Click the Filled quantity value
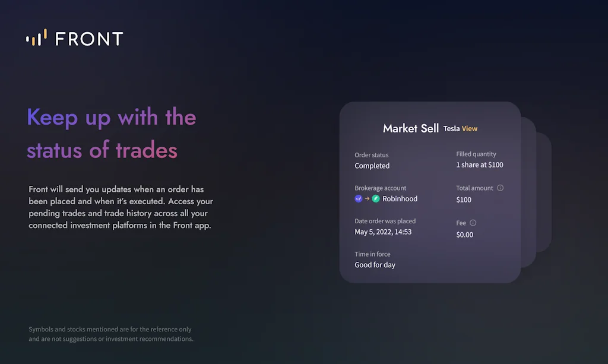Screen dimensions: 608x364 [x=480, y=164]
